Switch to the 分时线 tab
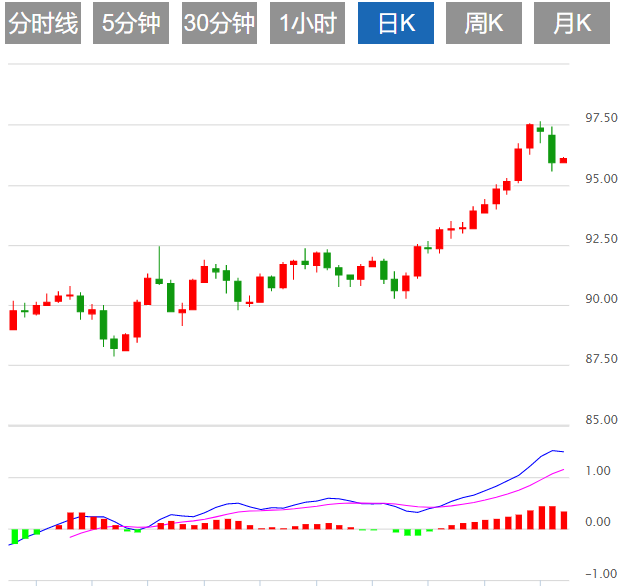The image size is (627, 586). pyautogui.click(x=43, y=24)
